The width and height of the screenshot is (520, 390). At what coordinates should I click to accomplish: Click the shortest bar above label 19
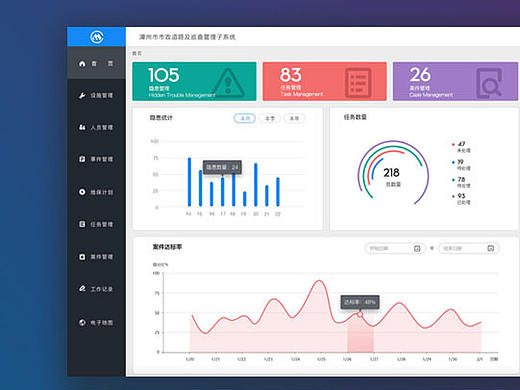click(244, 199)
